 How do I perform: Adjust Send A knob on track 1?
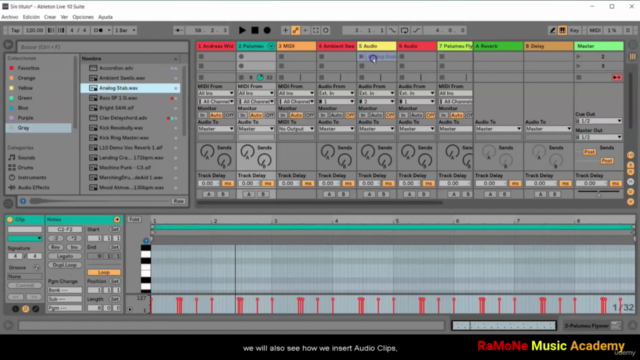click(x=207, y=152)
